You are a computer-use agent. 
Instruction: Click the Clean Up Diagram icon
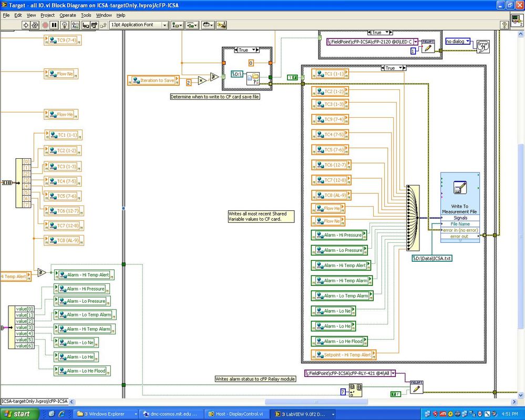coord(221,25)
